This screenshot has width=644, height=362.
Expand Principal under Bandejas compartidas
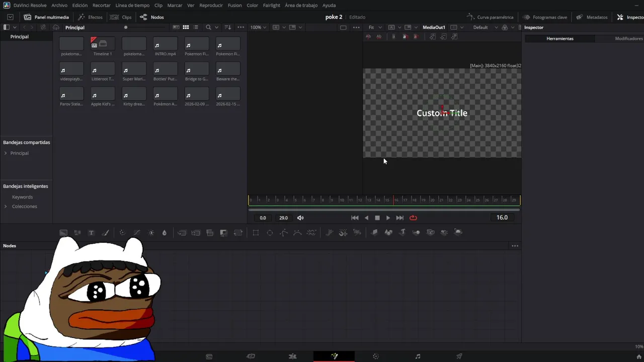point(6,153)
